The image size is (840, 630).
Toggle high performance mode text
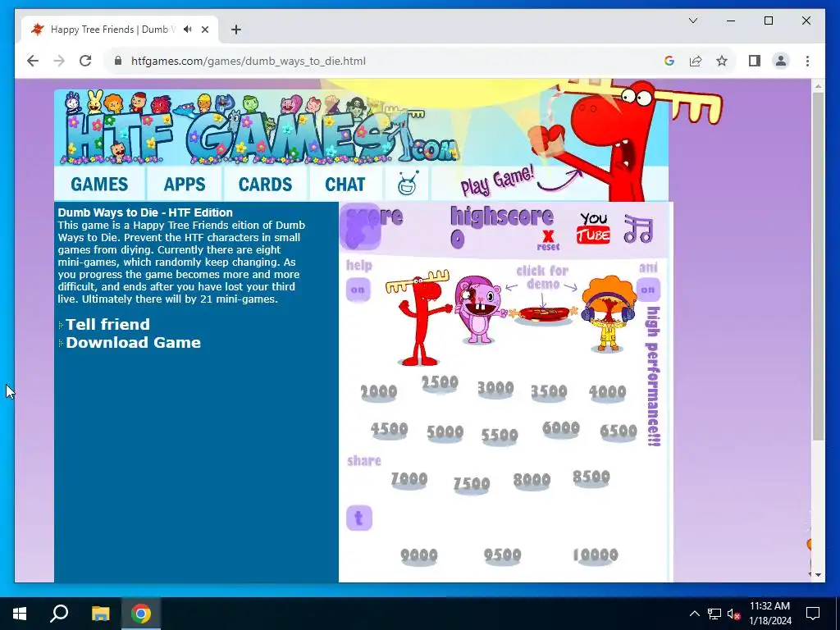click(654, 376)
